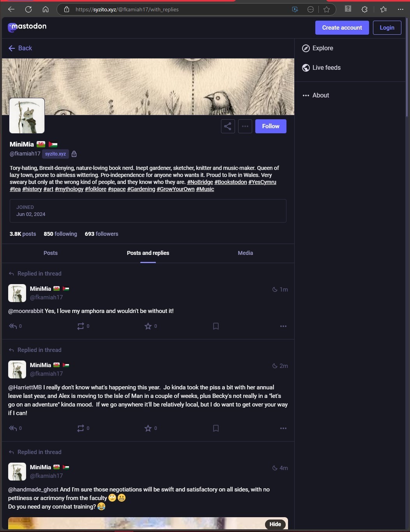The image size is (410, 532).
Task: Follow MiniMia's account
Action: pyautogui.click(x=271, y=126)
